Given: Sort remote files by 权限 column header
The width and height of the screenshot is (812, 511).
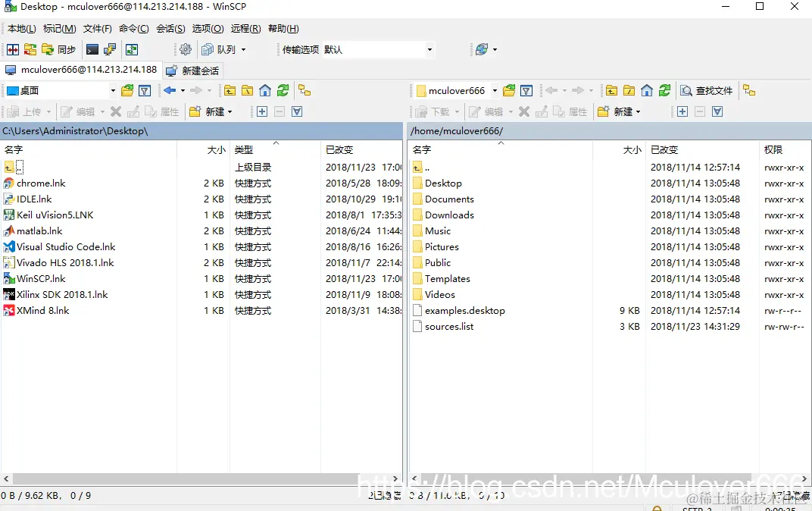Looking at the screenshot, I should click(785, 150).
